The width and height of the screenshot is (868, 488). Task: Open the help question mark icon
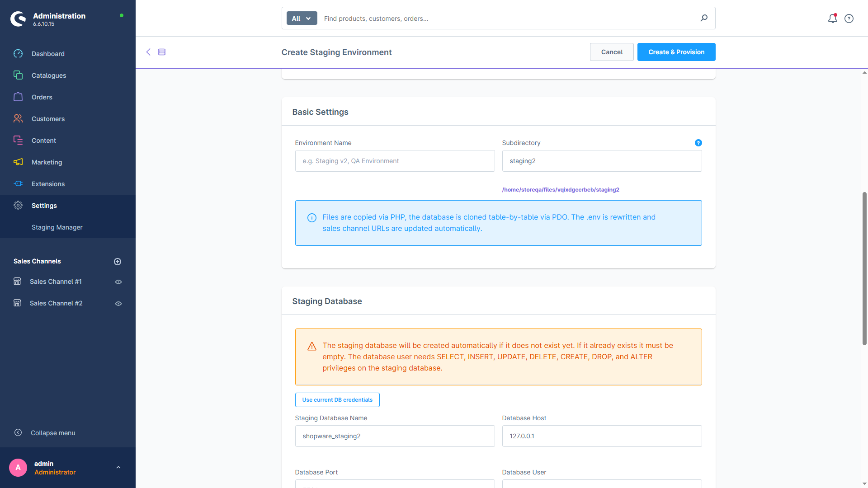point(849,19)
